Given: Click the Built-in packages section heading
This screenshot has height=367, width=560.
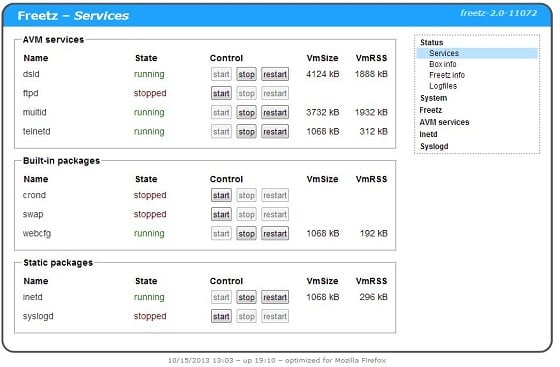Looking at the screenshot, I should tap(61, 161).
